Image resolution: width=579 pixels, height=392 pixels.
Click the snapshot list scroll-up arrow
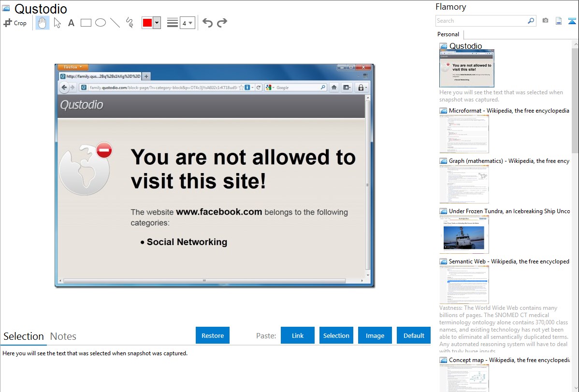click(x=575, y=44)
